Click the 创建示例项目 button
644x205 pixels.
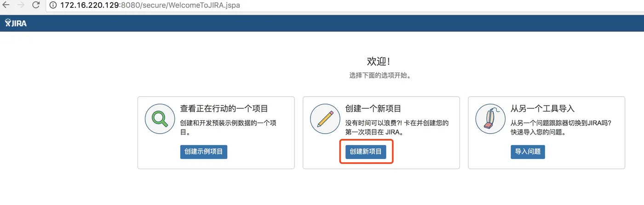(204, 152)
